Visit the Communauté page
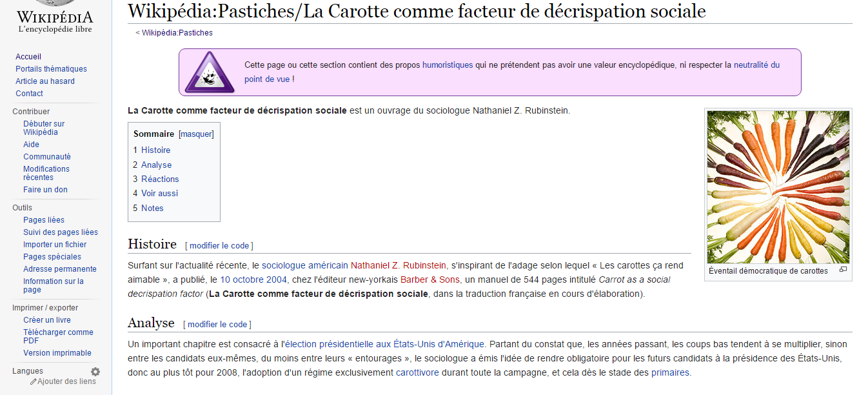 (47, 157)
